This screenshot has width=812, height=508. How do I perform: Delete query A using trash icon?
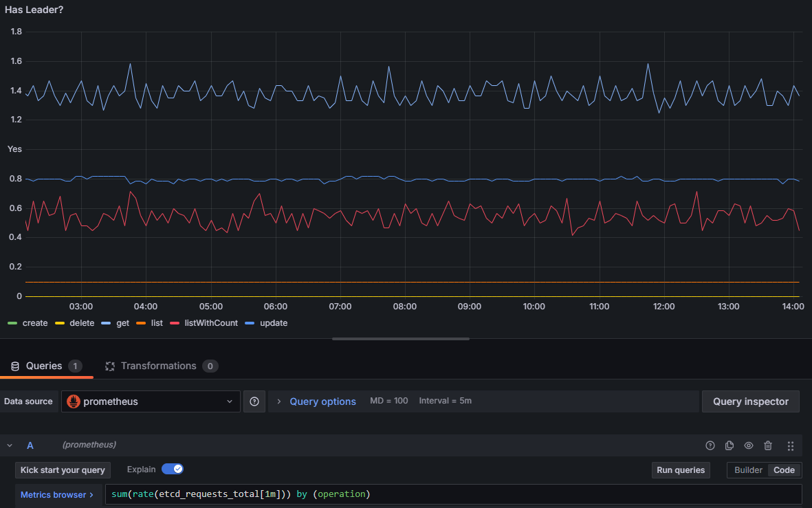768,445
